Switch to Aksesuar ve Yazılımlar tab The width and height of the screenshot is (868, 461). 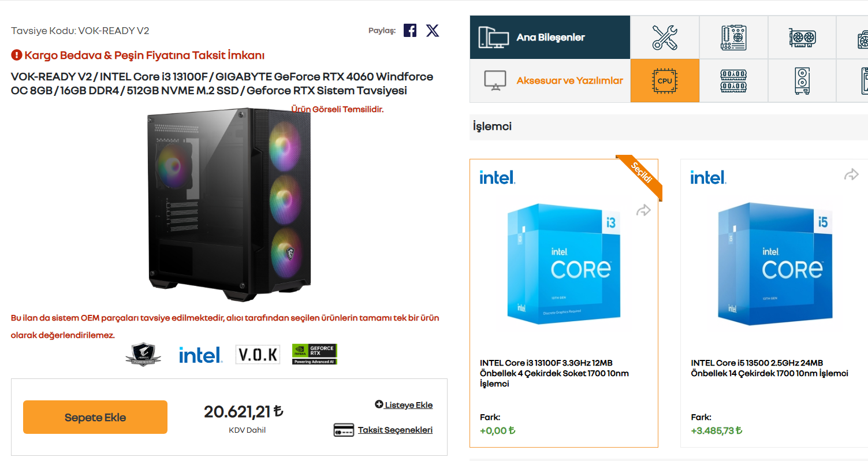click(x=550, y=81)
